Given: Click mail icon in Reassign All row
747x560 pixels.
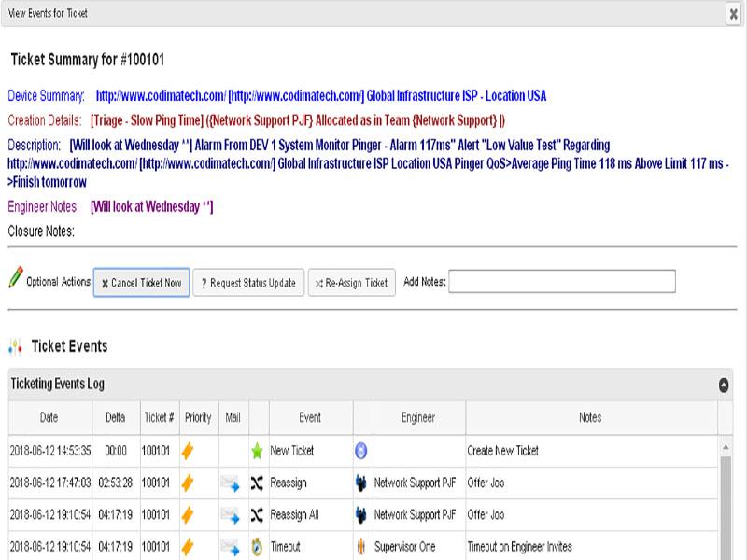Looking at the screenshot, I should pyautogui.click(x=231, y=516).
